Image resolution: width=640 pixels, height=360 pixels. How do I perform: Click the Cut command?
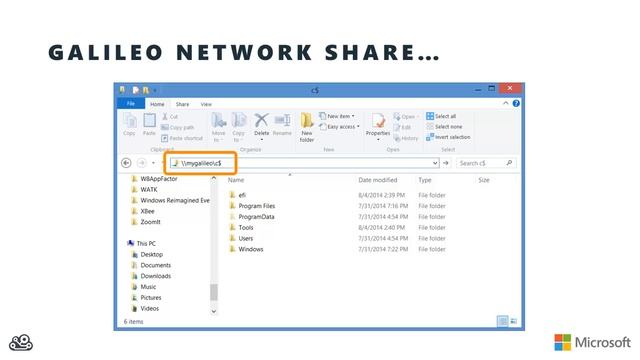tap(170, 117)
